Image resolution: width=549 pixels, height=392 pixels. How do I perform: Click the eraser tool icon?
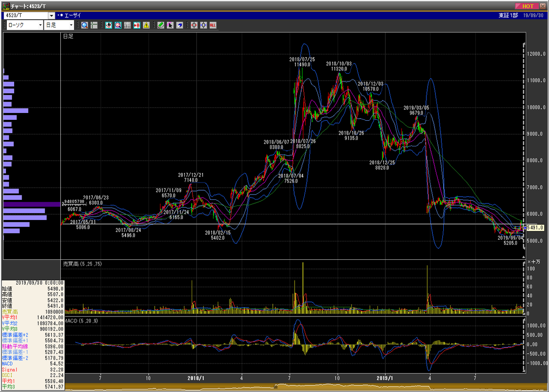(179, 25)
